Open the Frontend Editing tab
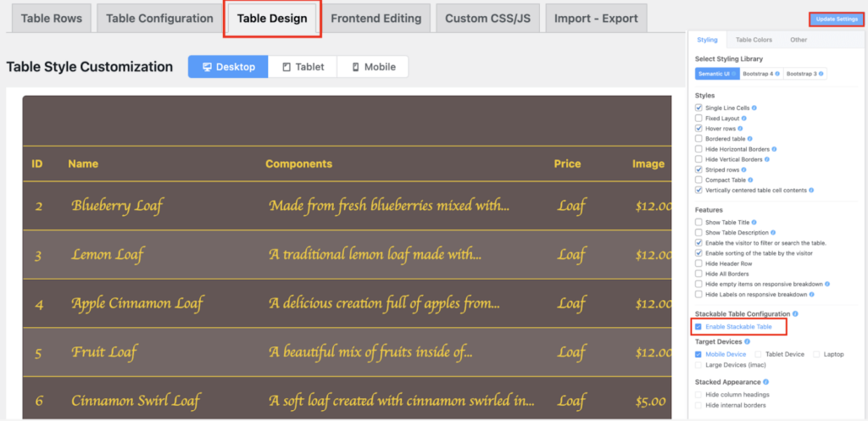The width and height of the screenshot is (868, 421). pos(376,19)
